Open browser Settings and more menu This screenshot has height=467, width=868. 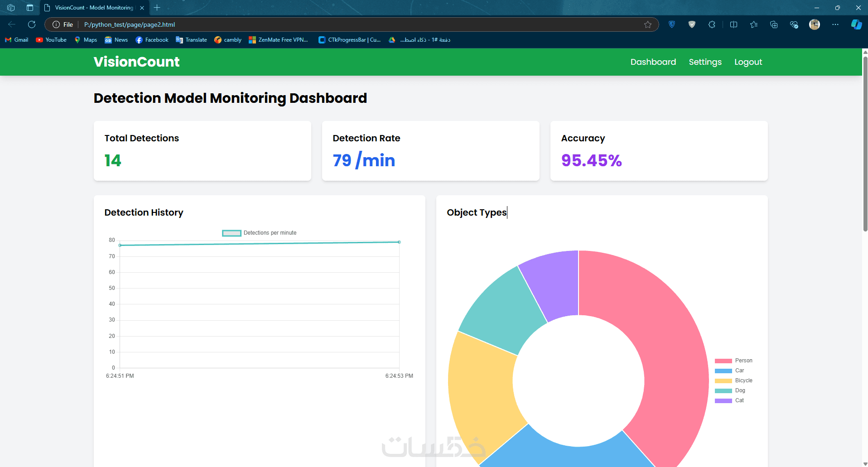point(835,24)
